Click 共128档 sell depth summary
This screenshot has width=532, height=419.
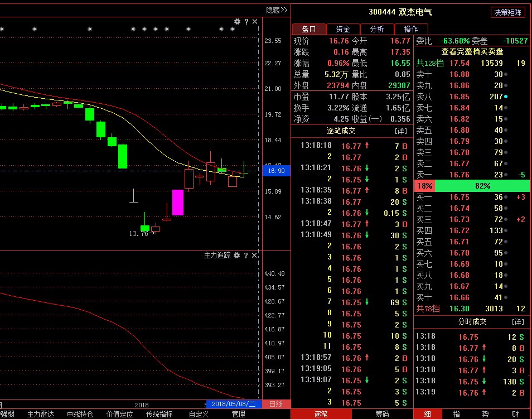[x=429, y=63]
